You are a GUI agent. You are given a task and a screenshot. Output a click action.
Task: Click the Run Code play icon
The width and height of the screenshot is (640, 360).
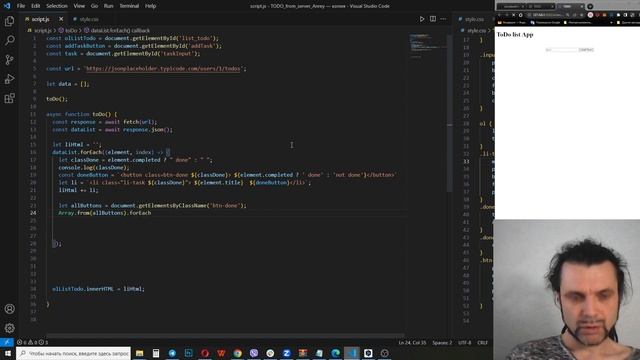coord(422,19)
